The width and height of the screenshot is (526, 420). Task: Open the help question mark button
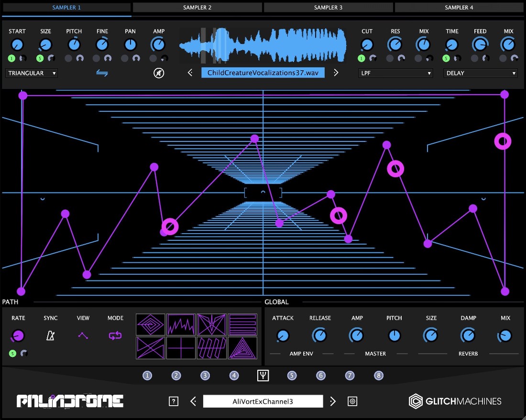(x=174, y=401)
